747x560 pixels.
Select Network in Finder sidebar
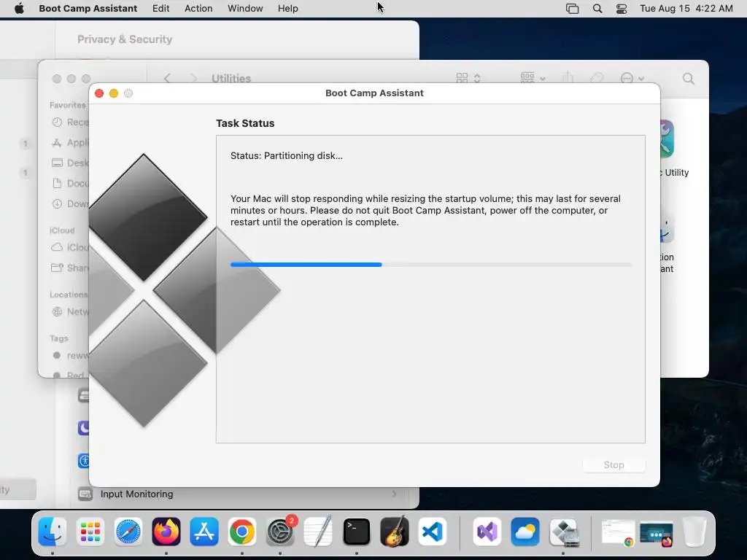tap(70, 312)
